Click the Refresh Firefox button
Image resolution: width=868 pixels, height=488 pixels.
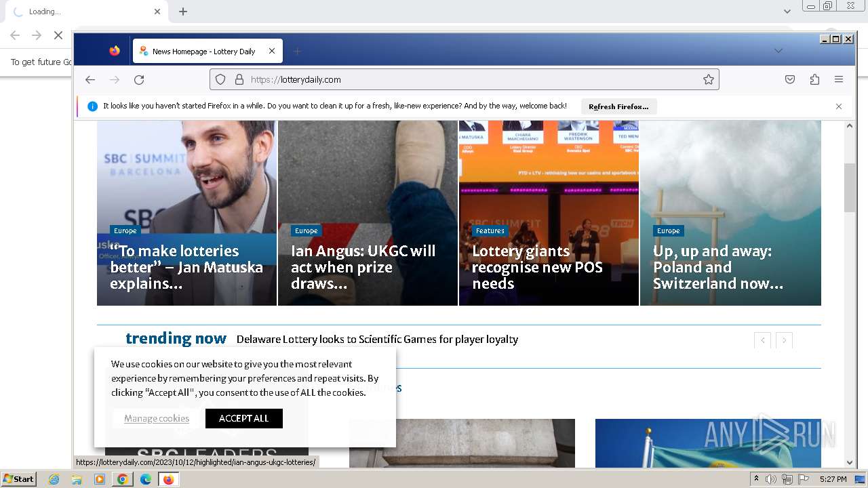click(x=618, y=106)
